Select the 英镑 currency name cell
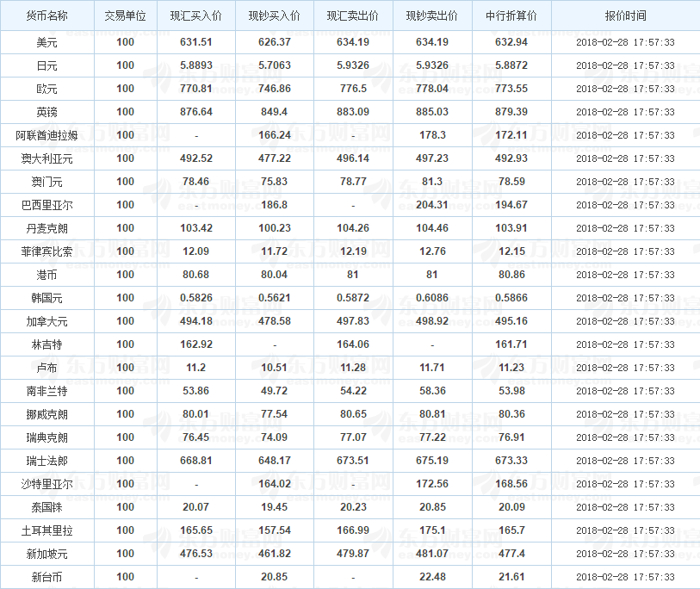The width and height of the screenshot is (700, 589). point(46,112)
